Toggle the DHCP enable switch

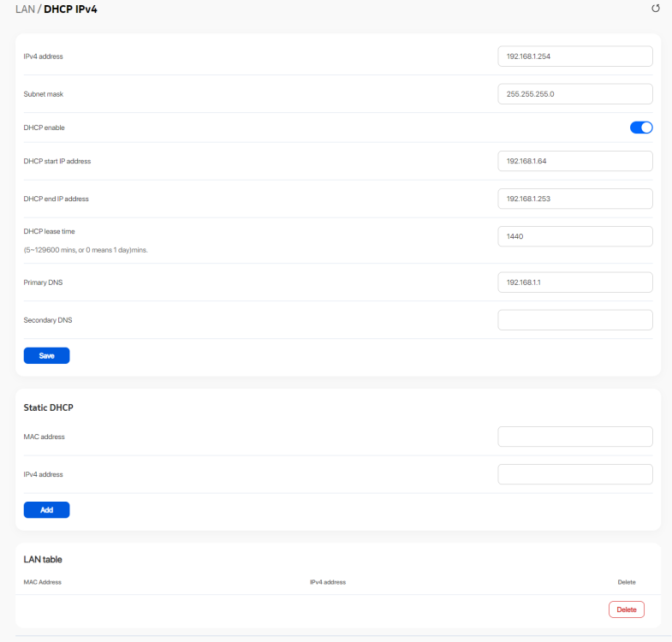coord(641,128)
